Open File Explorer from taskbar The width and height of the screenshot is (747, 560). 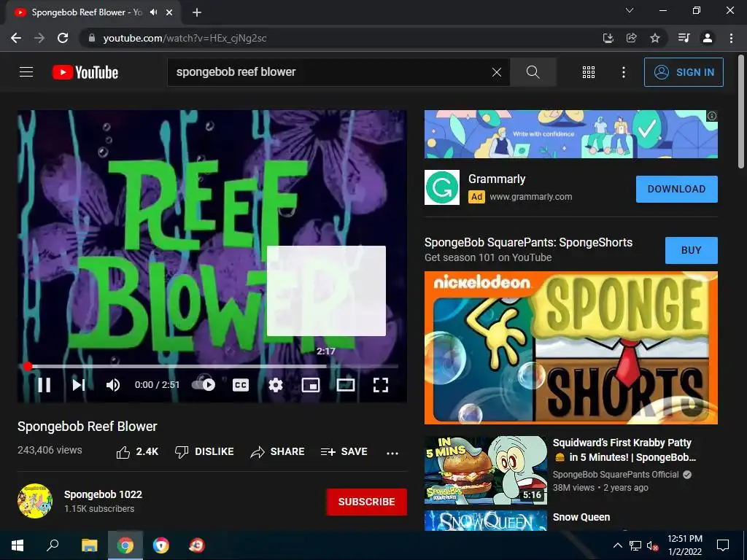tap(89, 545)
